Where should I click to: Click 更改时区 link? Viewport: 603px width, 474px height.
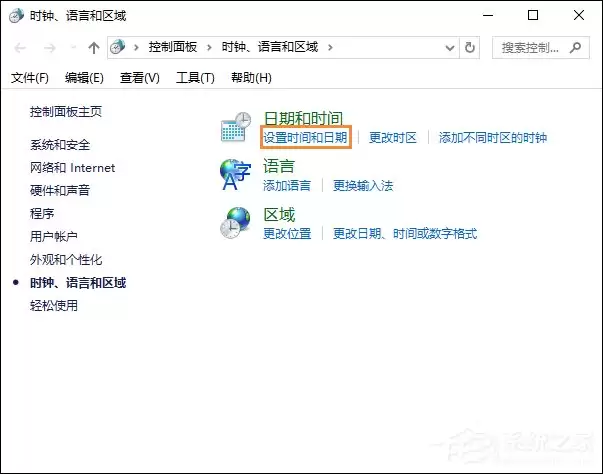click(x=393, y=137)
